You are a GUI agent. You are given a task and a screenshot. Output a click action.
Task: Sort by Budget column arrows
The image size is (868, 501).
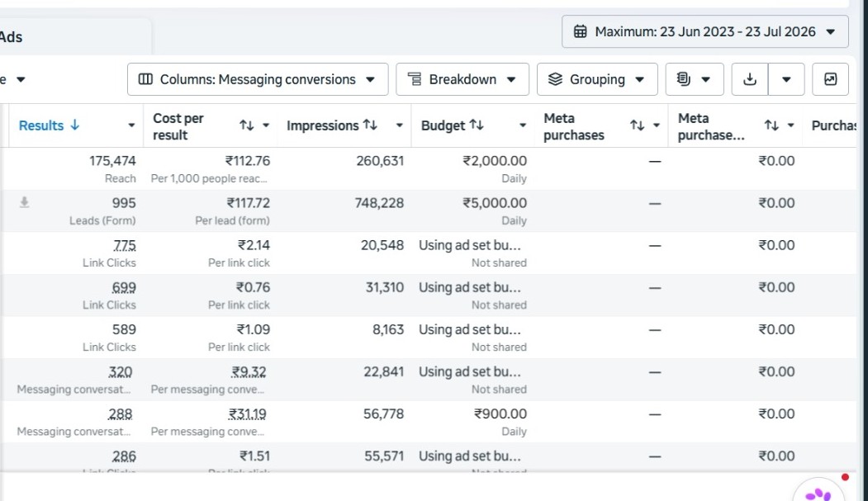click(x=477, y=125)
